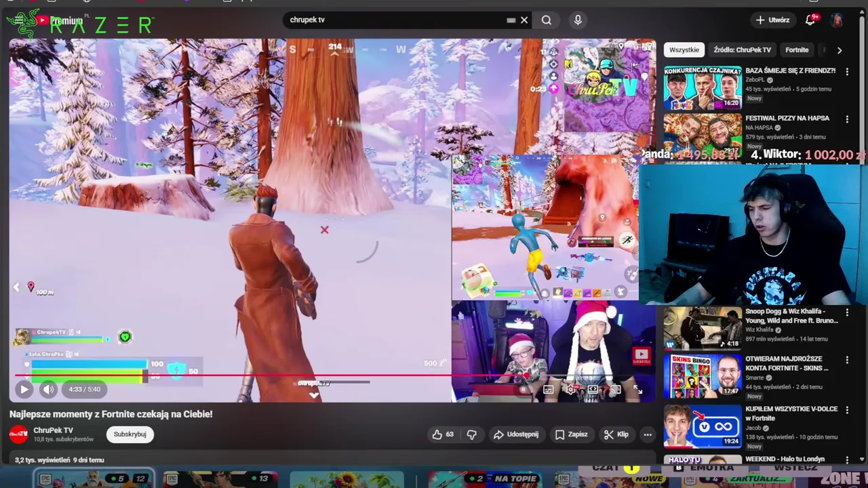Click the ZeboPL channel name

coord(755,80)
